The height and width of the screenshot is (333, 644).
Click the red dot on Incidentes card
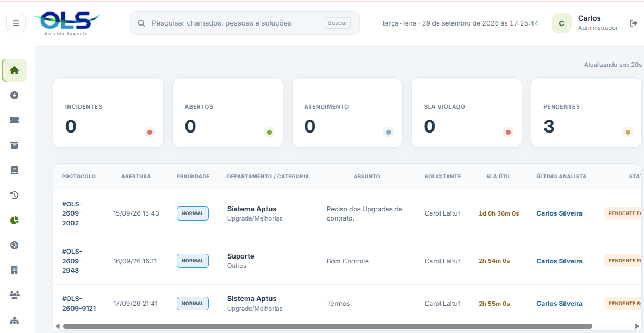pyautogui.click(x=150, y=132)
